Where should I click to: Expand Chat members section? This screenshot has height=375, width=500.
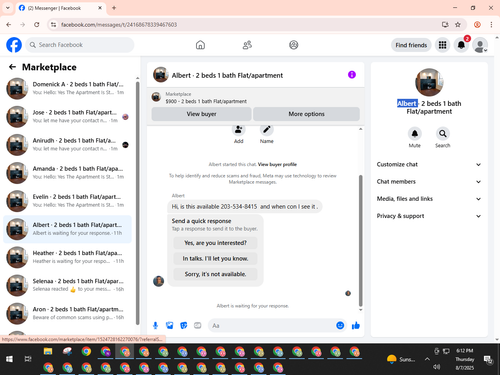(429, 182)
